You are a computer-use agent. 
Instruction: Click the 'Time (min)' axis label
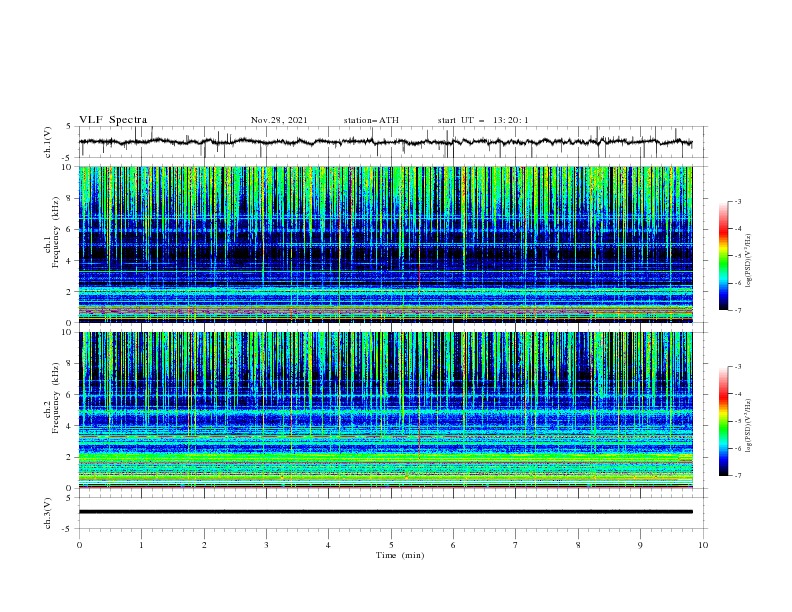(x=400, y=555)
